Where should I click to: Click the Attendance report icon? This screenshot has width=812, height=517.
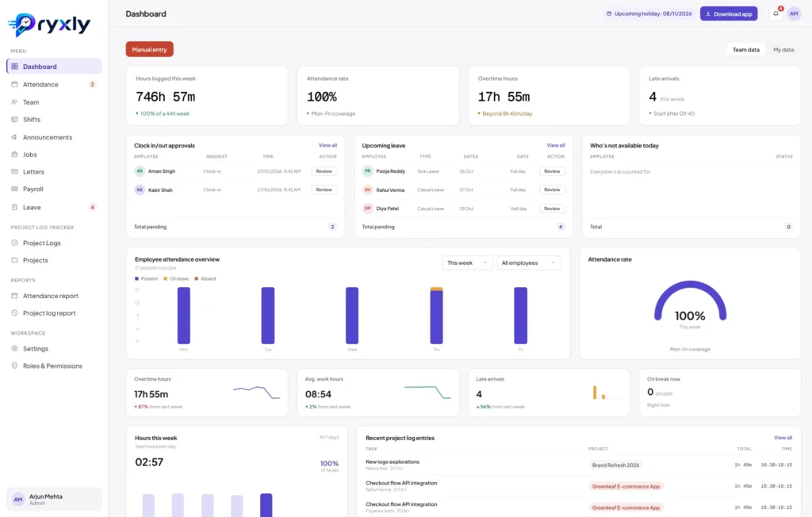[x=14, y=296]
